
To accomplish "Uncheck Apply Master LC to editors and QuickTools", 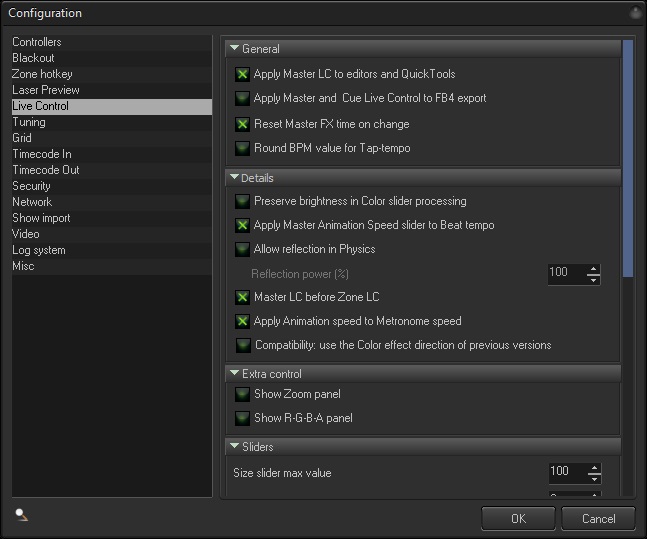I will coord(242,74).
